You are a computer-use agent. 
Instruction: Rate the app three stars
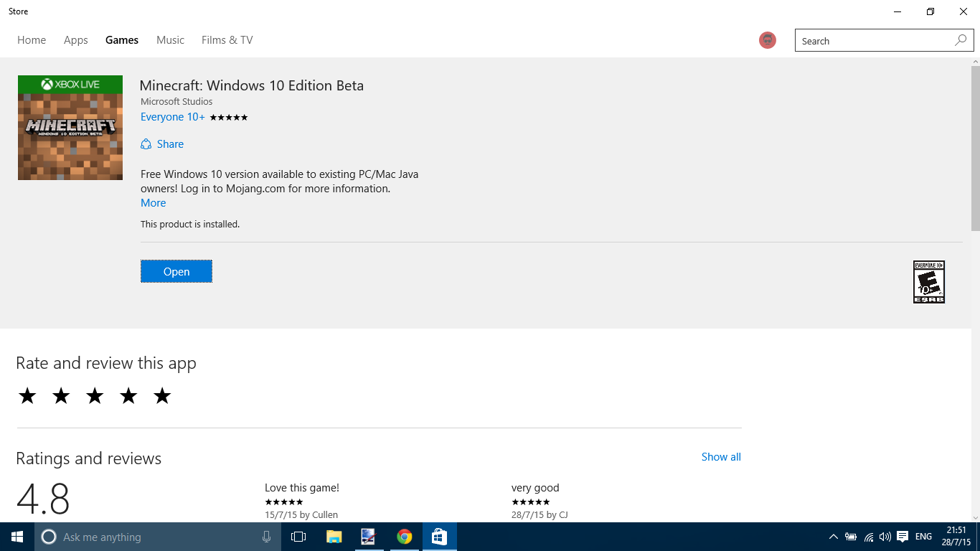click(x=94, y=395)
